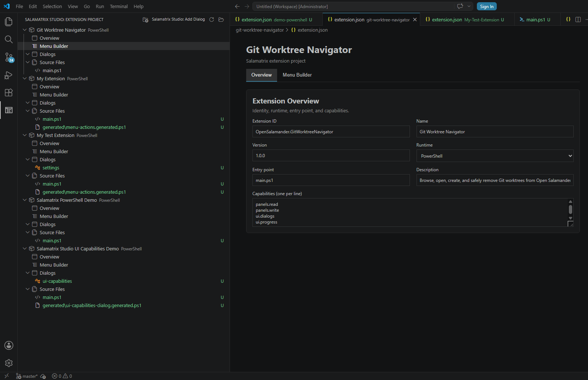Go forward with the navigation arrow

(x=247, y=7)
